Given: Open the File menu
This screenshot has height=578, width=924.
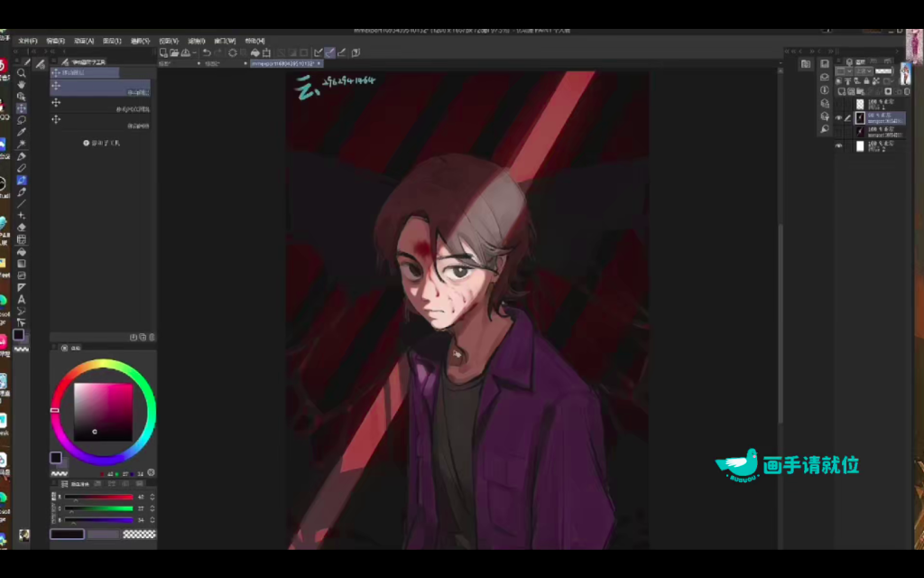Looking at the screenshot, I should (28, 41).
